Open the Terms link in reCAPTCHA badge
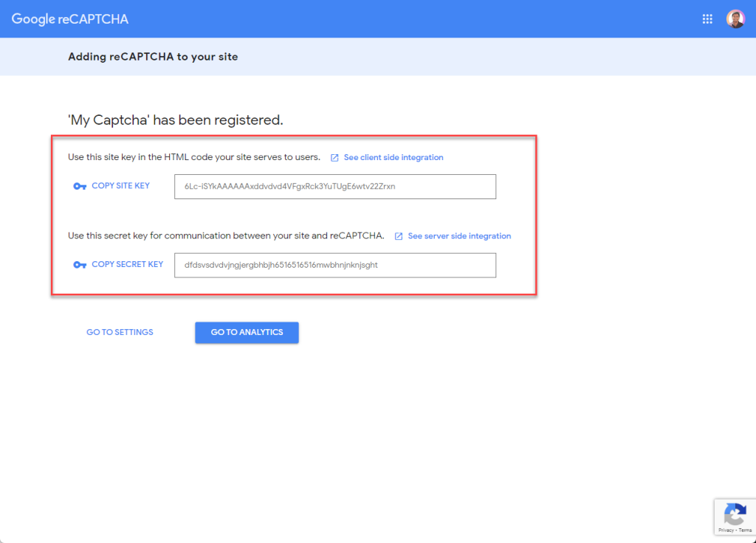 tap(745, 530)
